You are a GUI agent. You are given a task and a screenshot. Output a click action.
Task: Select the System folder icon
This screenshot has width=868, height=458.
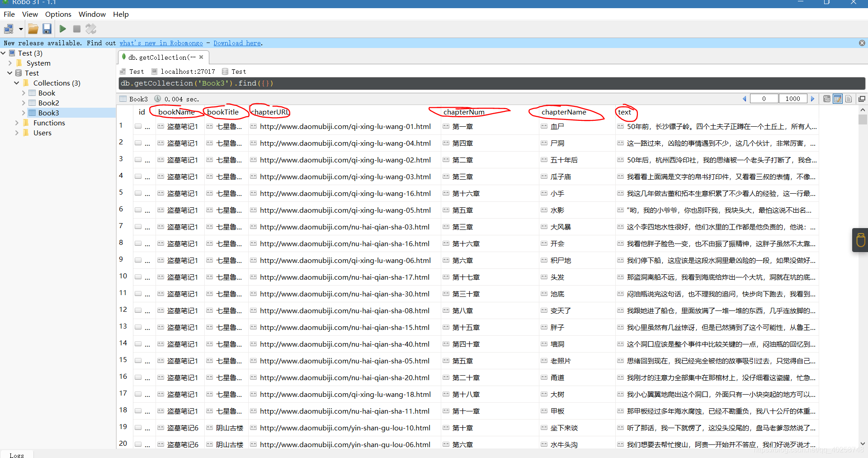pos(19,63)
